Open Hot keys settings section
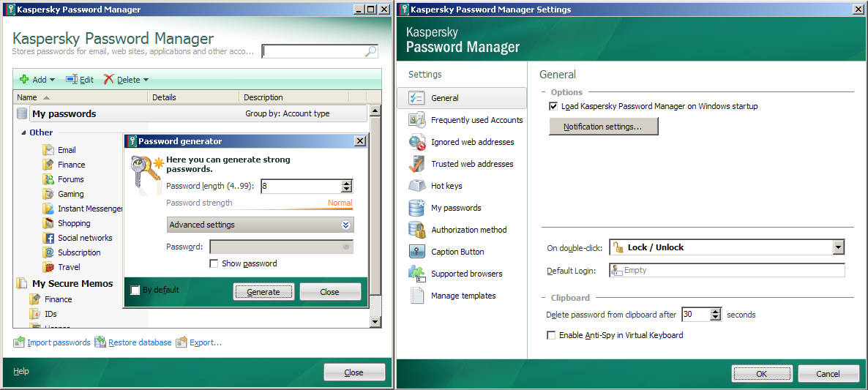The image size is (868, 390). [x=446, y=186]
